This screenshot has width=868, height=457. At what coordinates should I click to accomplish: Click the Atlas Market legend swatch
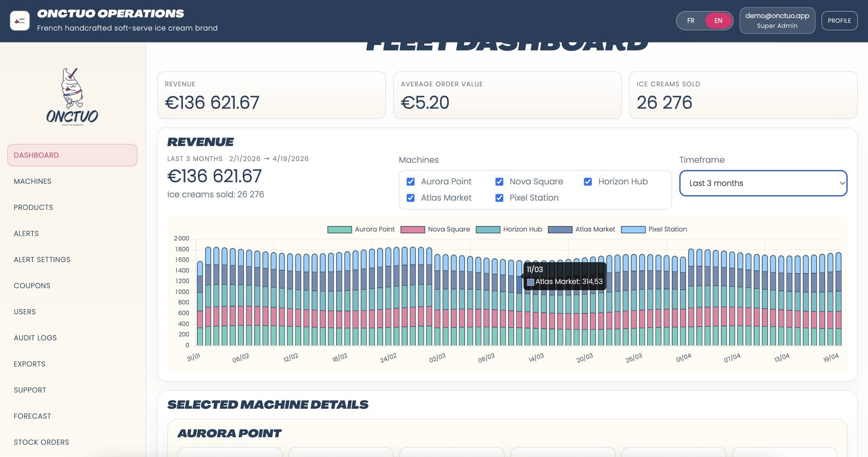point(560,230)
